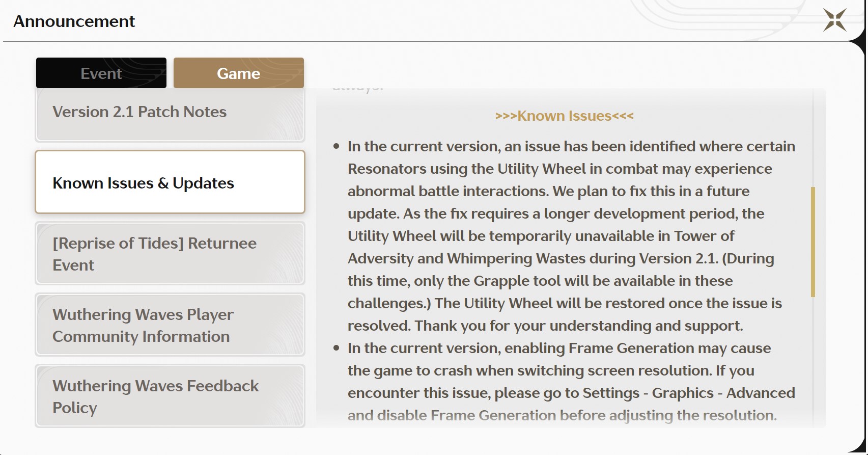Screen dimensions: 868x455
Task: Select the Game tab
Action: click(x=239, y=73)
